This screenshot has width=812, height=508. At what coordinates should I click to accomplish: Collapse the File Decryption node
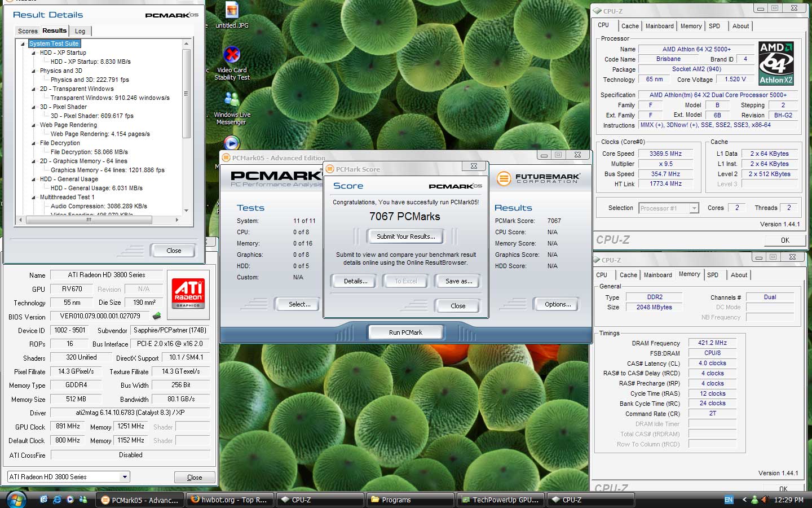click(33, 143)
